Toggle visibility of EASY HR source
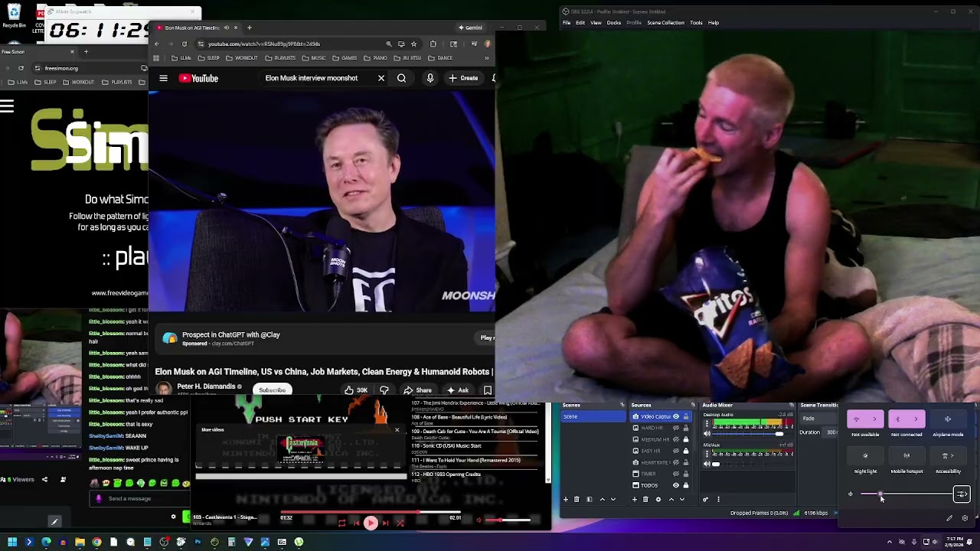 (675, 451)
